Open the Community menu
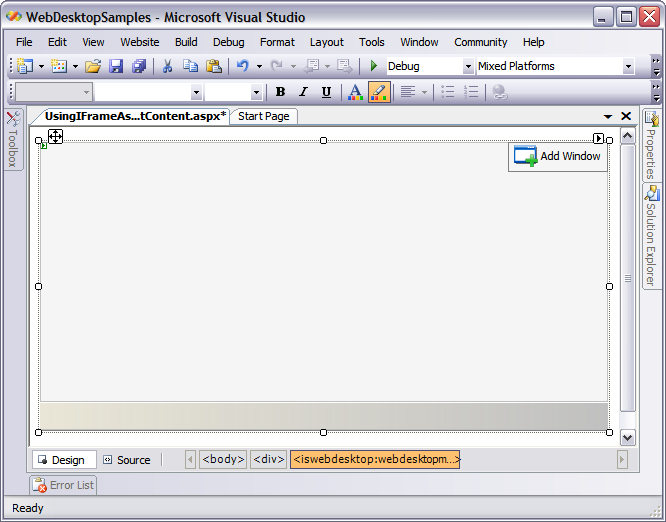This screenshot has height=522, width=666. [x=481, y=42]
